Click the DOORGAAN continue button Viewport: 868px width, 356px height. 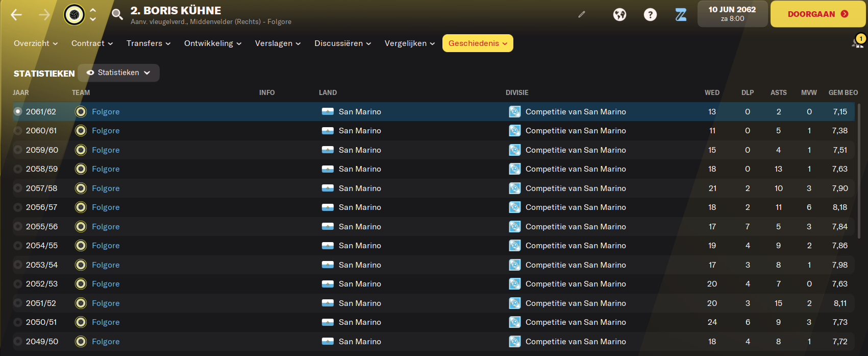[818, 14]
